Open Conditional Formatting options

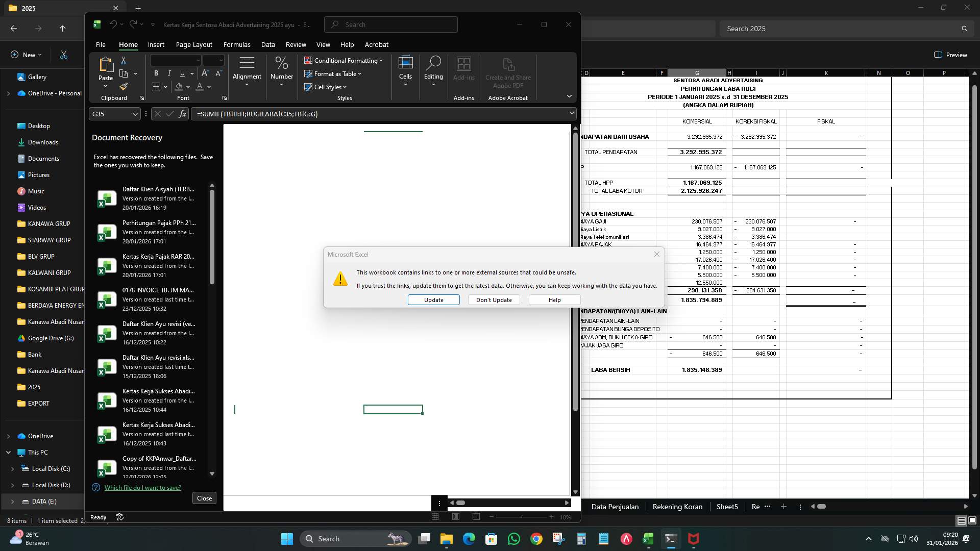pos(344,60)
